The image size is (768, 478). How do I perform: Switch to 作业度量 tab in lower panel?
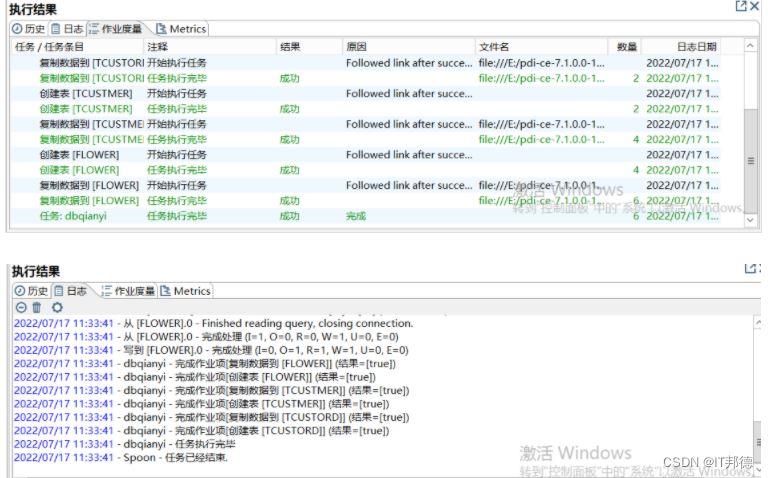tap(127, 291)
